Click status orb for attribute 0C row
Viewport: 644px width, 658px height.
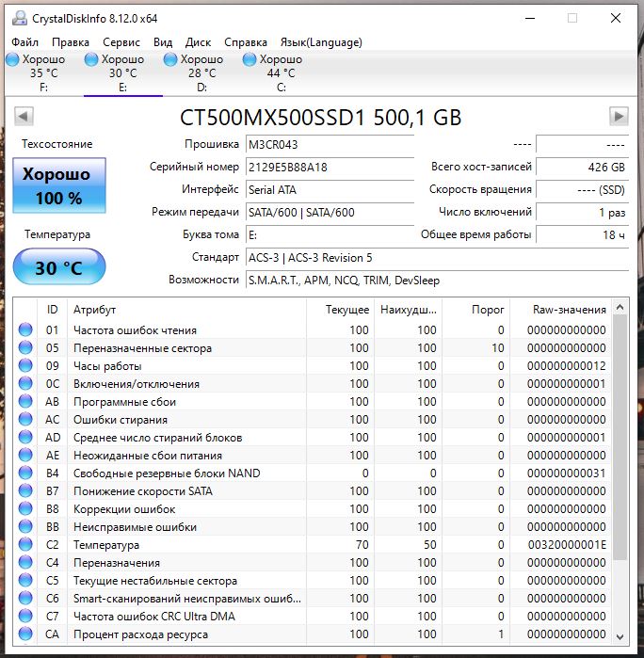coord(25,383)
